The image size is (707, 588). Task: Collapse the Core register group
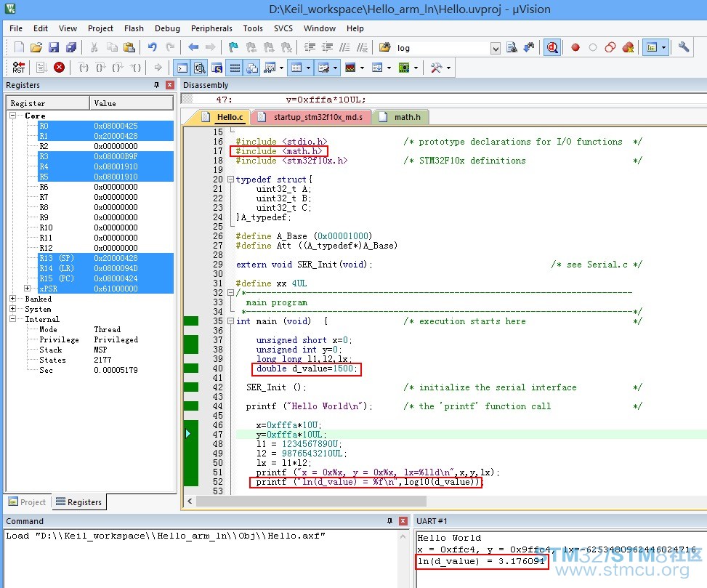(13, 116)
